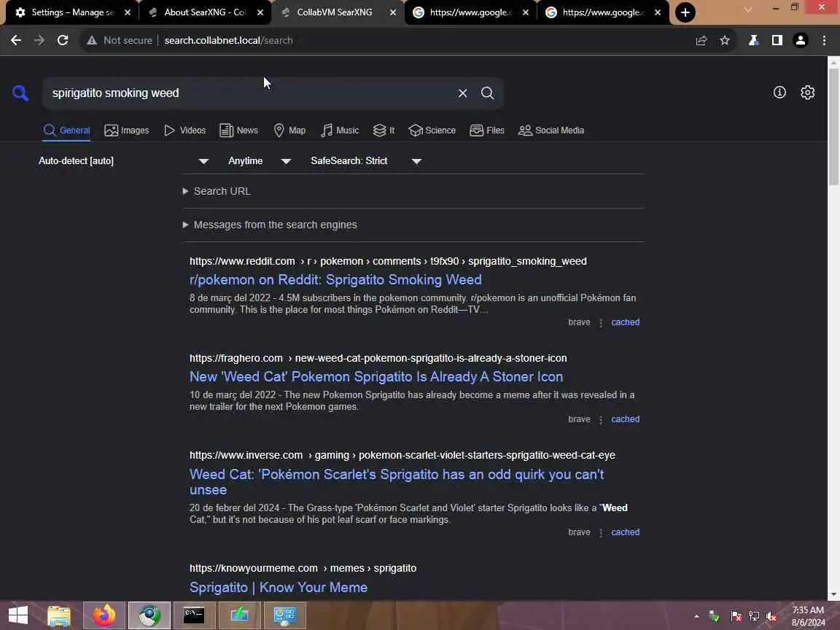The width and height of the screenshot is (840, 630).
Task: Click the network tray icon
Action: point(754,616)
